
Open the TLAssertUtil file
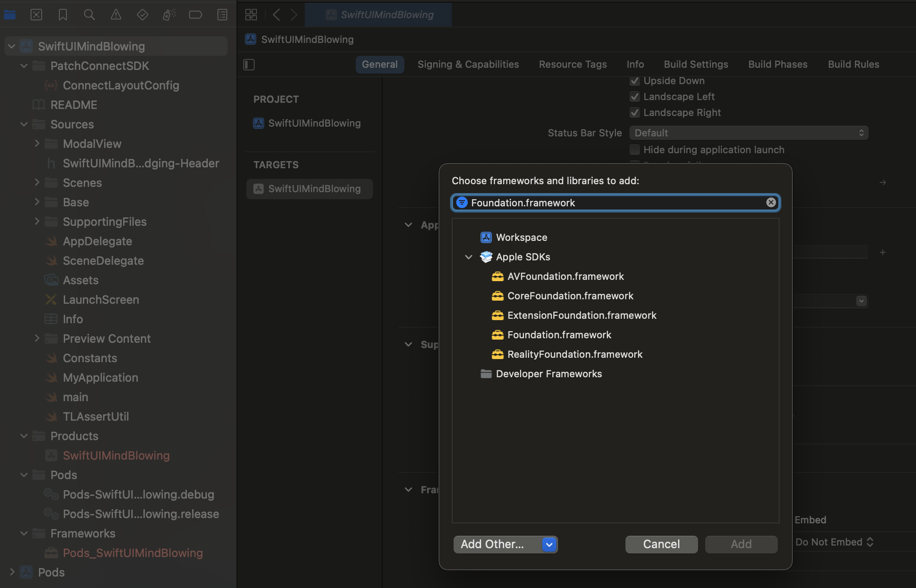(x=96, y=416)
